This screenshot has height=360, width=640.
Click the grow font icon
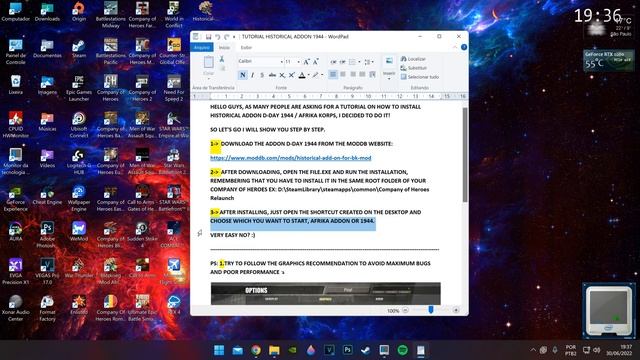(x=307, y=62)
